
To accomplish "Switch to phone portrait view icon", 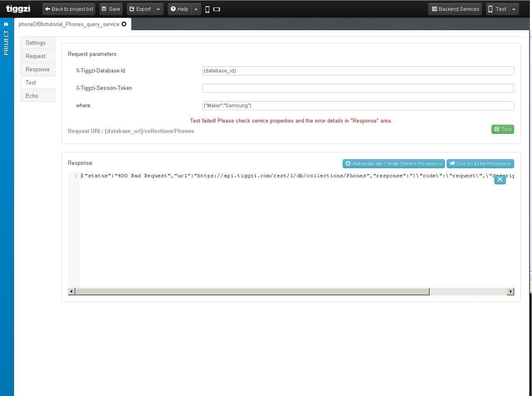I will [208, 9].
